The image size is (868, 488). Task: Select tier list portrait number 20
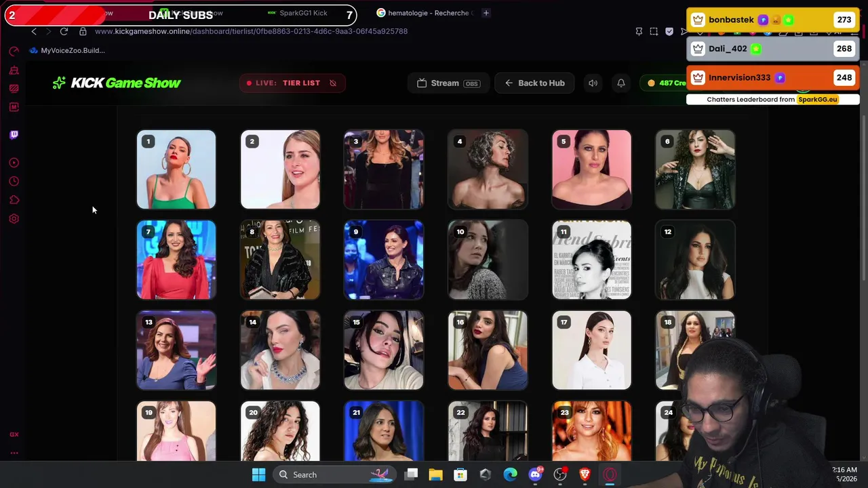280,431
